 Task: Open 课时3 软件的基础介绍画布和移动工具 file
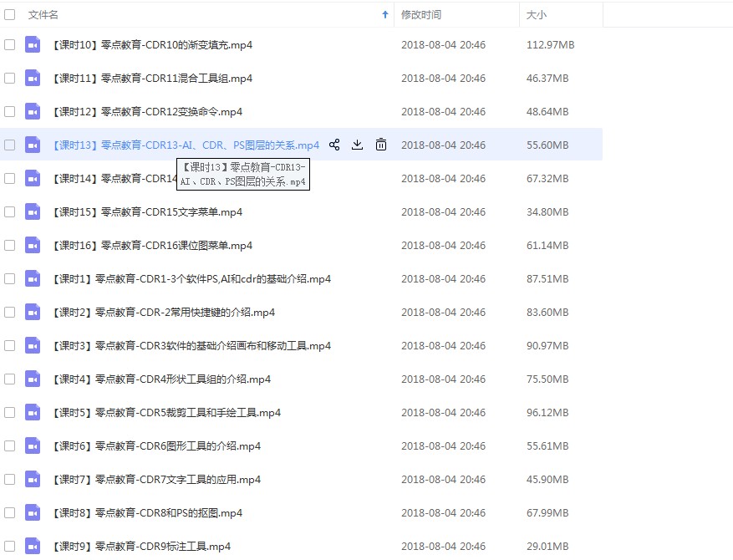click(191, 345)
